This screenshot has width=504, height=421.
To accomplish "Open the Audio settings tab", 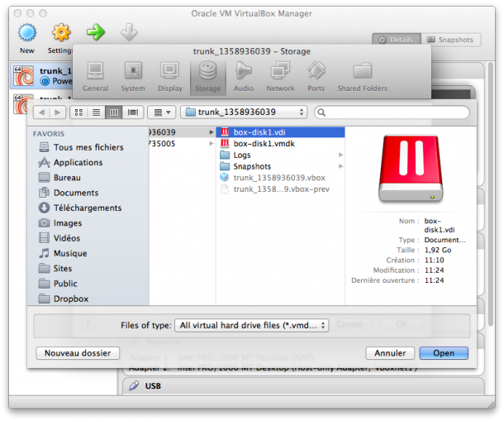I will click(x=243, y=77).
